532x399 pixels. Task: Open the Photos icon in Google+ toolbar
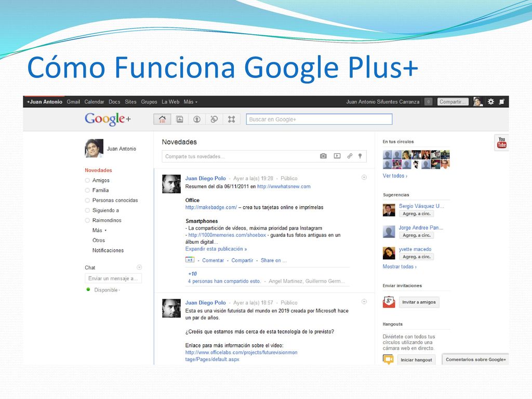coord(180,119)
